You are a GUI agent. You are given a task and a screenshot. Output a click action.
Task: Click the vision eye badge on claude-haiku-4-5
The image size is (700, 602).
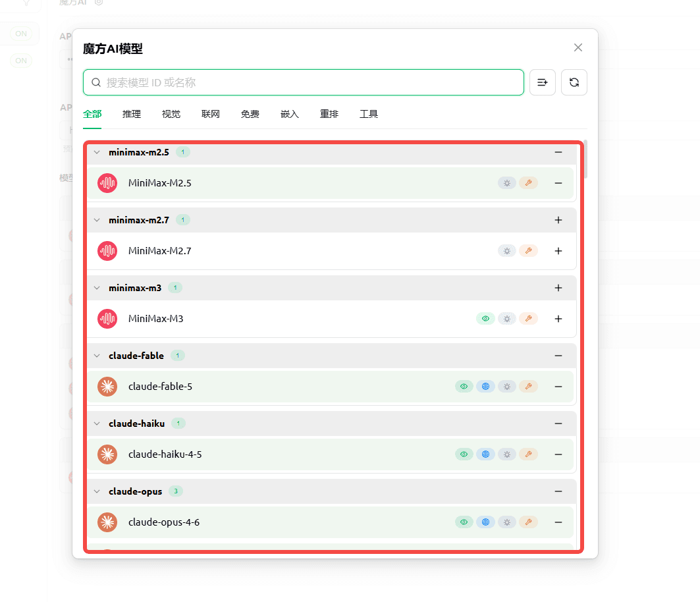coord(464,454)
